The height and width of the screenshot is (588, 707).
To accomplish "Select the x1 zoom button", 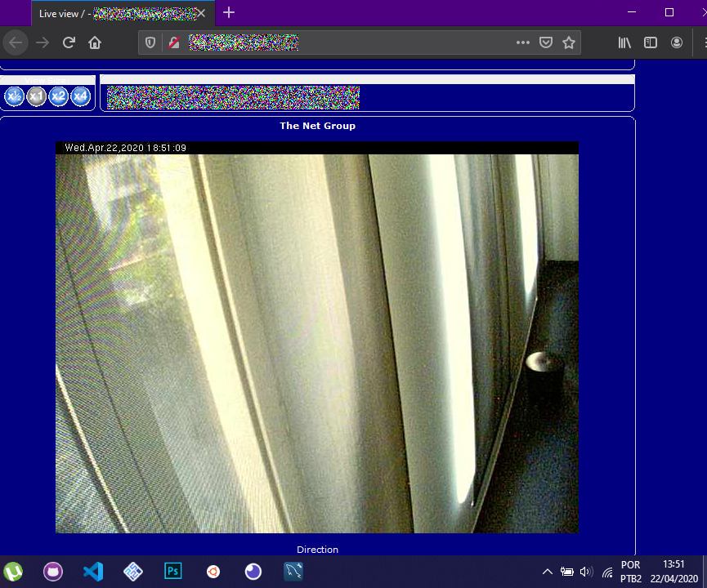I will (36, 96).
